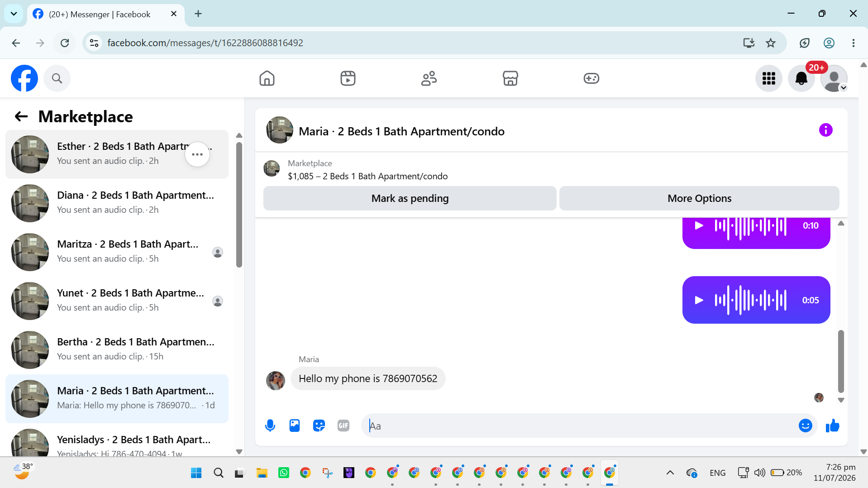Go to the Home feed icon
The image size is (868, 488).
click(267, 78)
